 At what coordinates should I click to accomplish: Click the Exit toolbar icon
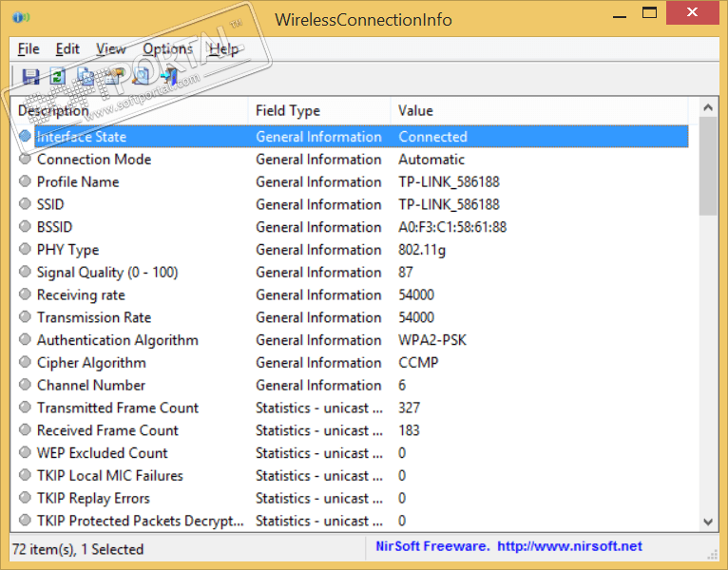169,76
